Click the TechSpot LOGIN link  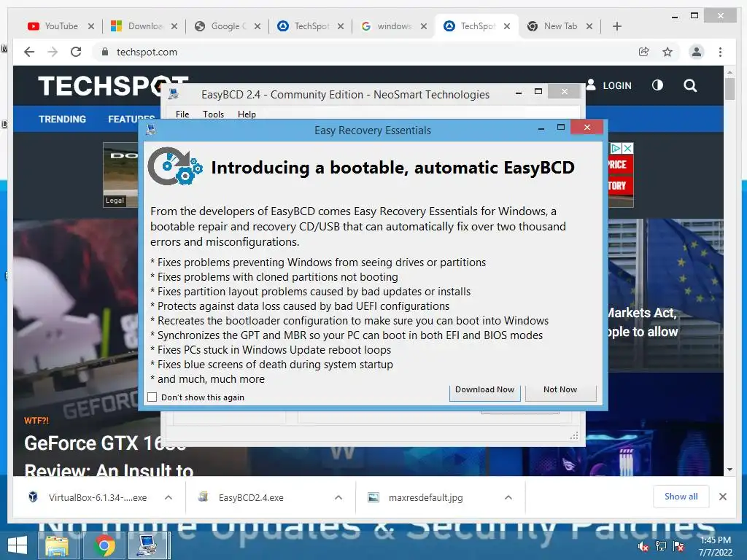(x=617, y=86)
